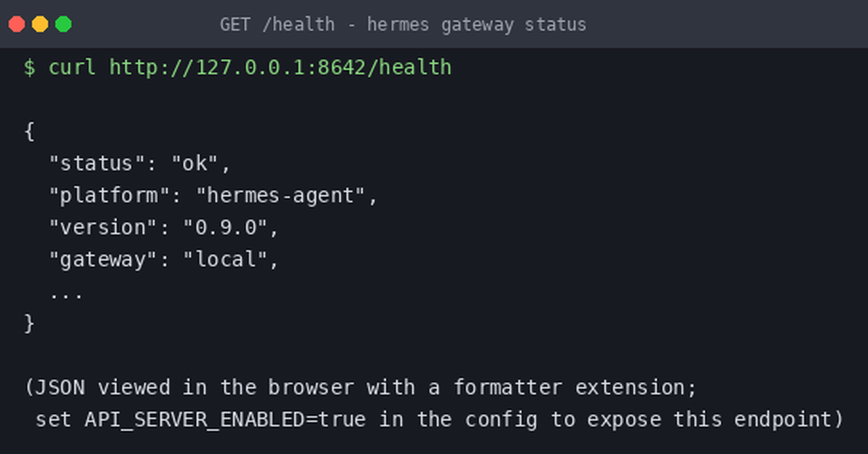Maximize window using the green button
The image size is (868, 454).
pyautogui.click(x=63, y=24)
